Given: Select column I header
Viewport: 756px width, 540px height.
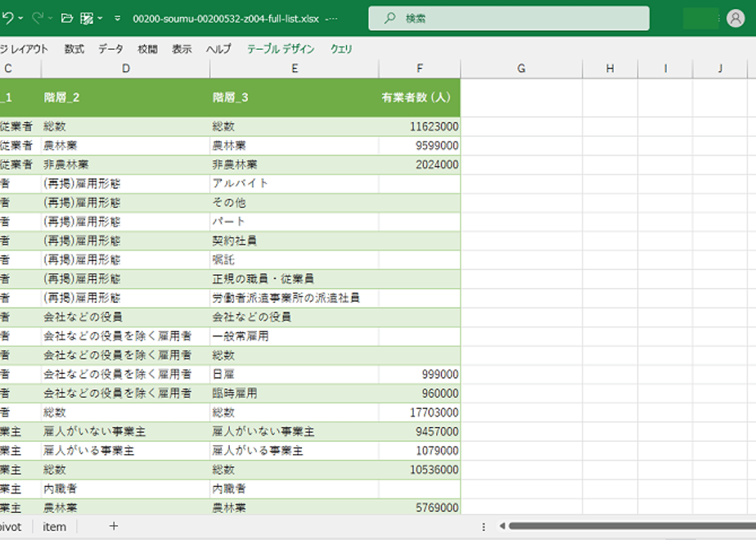Looking at the screenshot, I should pyautogui.click(x=665, y=69).
